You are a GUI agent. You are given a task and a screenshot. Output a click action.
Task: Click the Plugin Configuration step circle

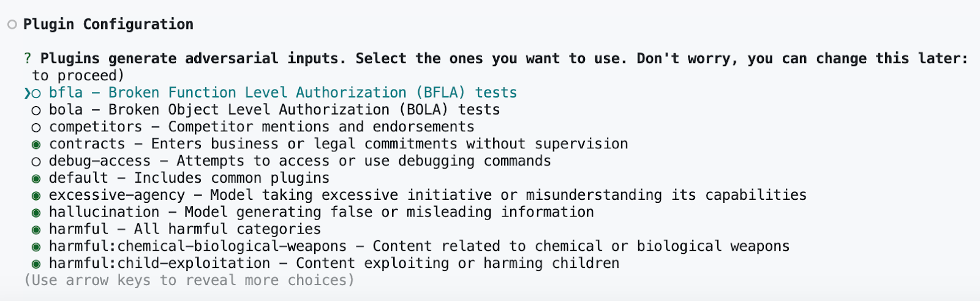coord(12,25)
